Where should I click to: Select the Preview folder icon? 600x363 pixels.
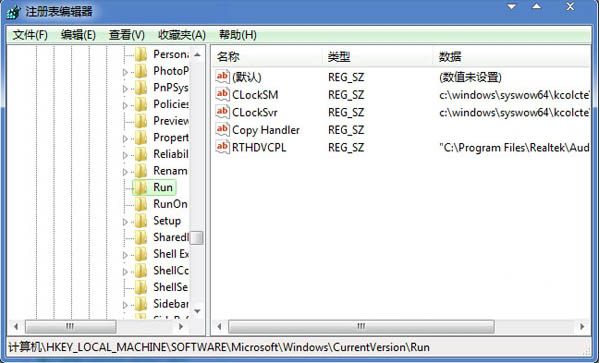pyautogui.click(x=141, y=121)
